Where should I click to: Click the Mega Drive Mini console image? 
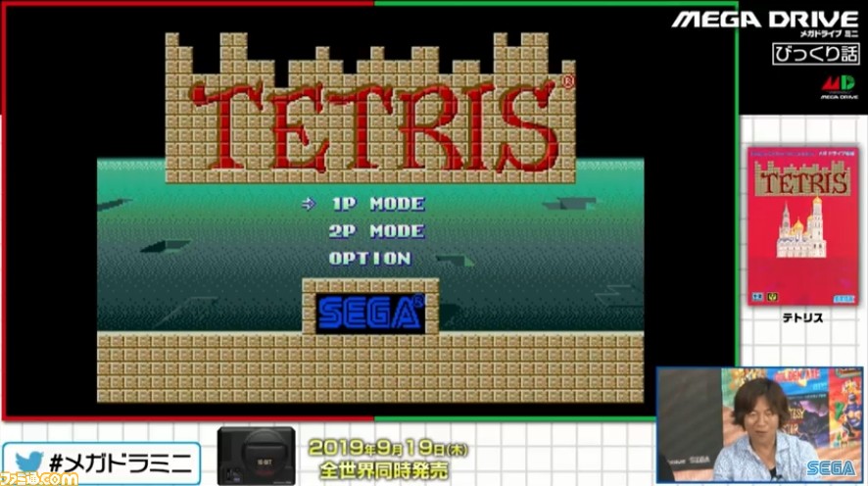[x=257, y=455]
